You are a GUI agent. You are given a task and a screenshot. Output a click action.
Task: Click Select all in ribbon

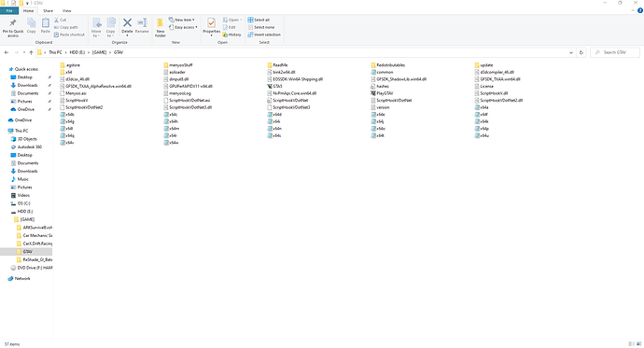pos(259,20)
